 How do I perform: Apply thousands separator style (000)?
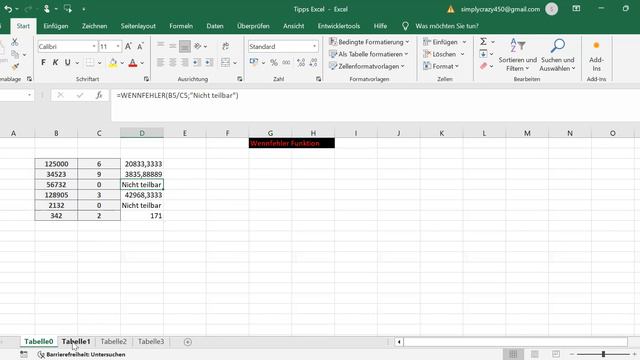pos(287,62)
